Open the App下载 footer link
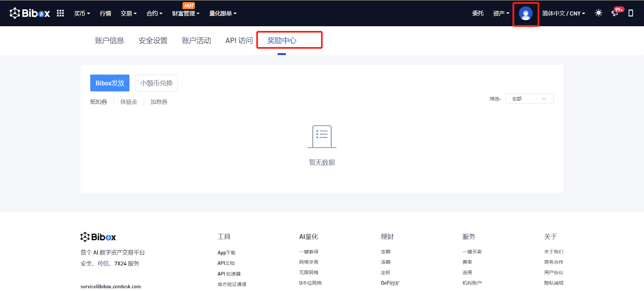 pos(227,253)
